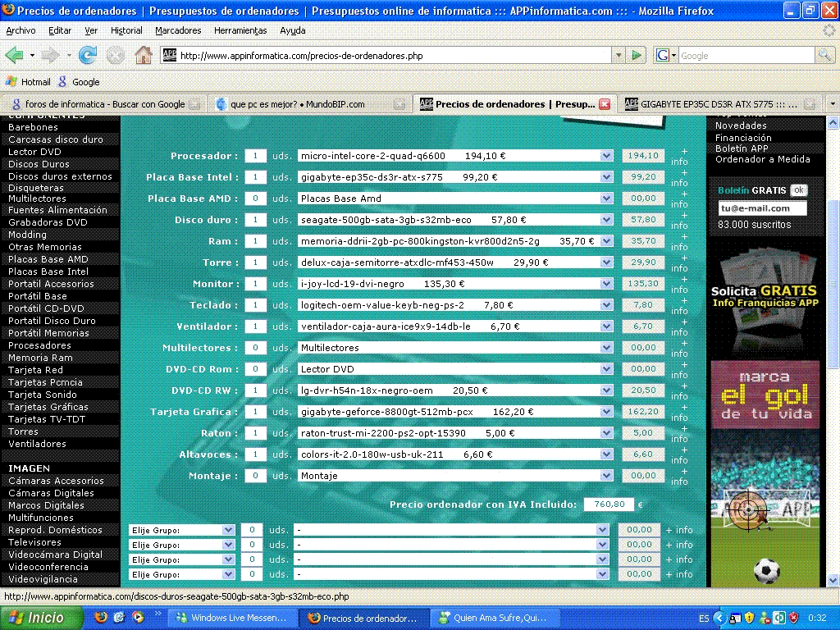The width and height of the screenshot is (840, 630).
Task: Click the red shield tray icon
Action: tap(794, 618)
